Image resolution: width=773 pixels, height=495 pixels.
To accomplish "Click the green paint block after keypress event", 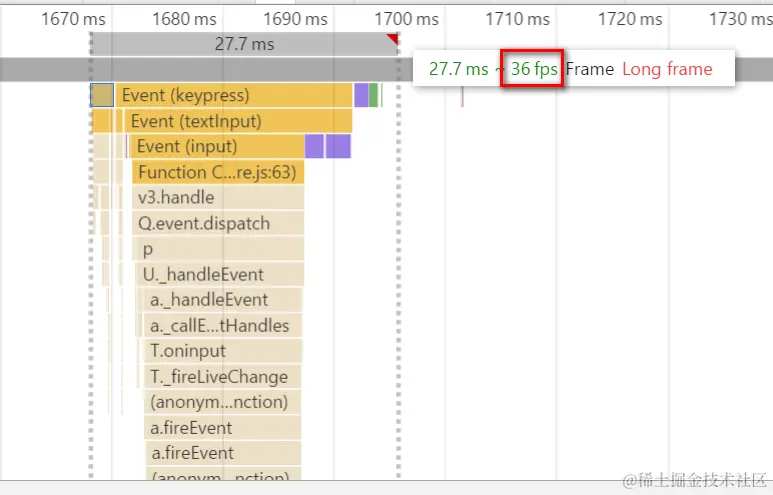I will pos(373,95).
